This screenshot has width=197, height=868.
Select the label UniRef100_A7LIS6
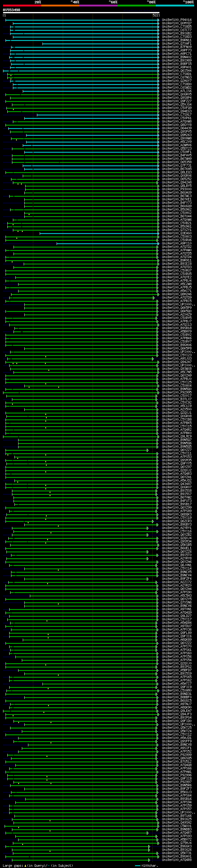[x=176, y=91]
